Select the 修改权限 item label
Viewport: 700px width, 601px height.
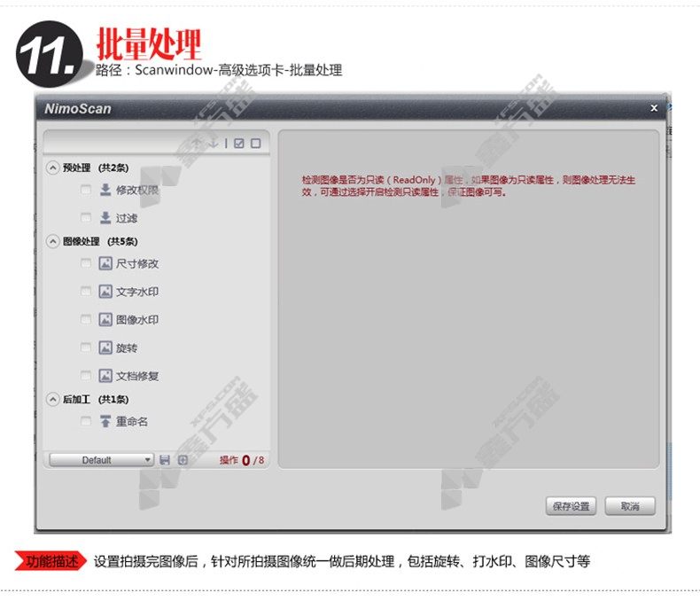pyautogui.click(x=137, y=191)
